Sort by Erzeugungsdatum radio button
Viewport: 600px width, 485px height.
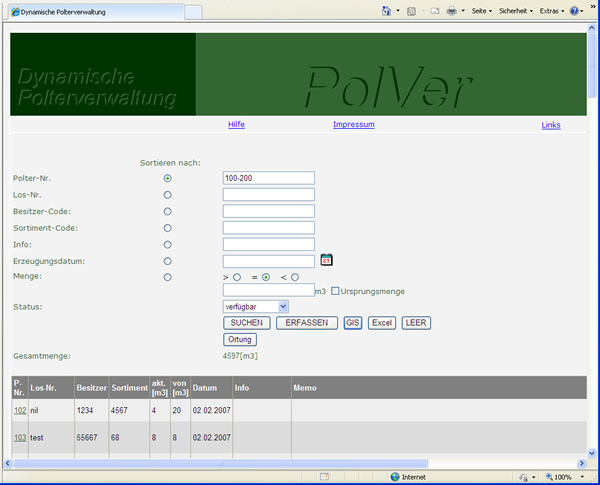click(168, 261)
